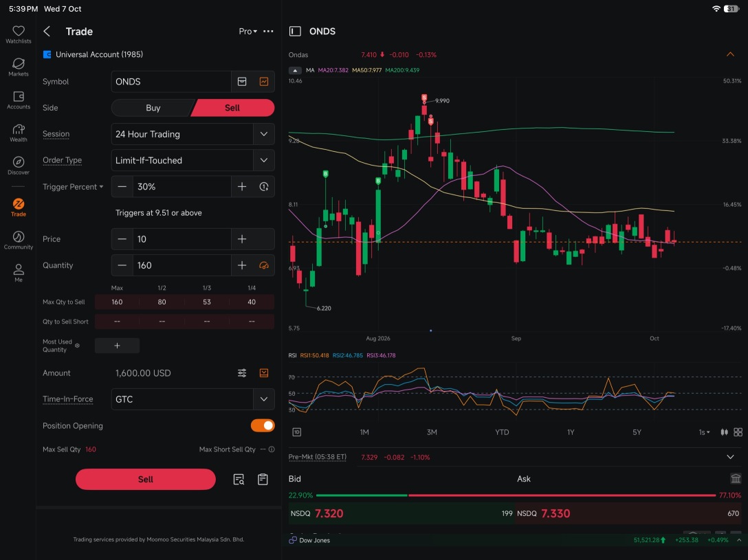
Task: Tap the clock icon beside Trigger Percent
Action: point(264,187)
